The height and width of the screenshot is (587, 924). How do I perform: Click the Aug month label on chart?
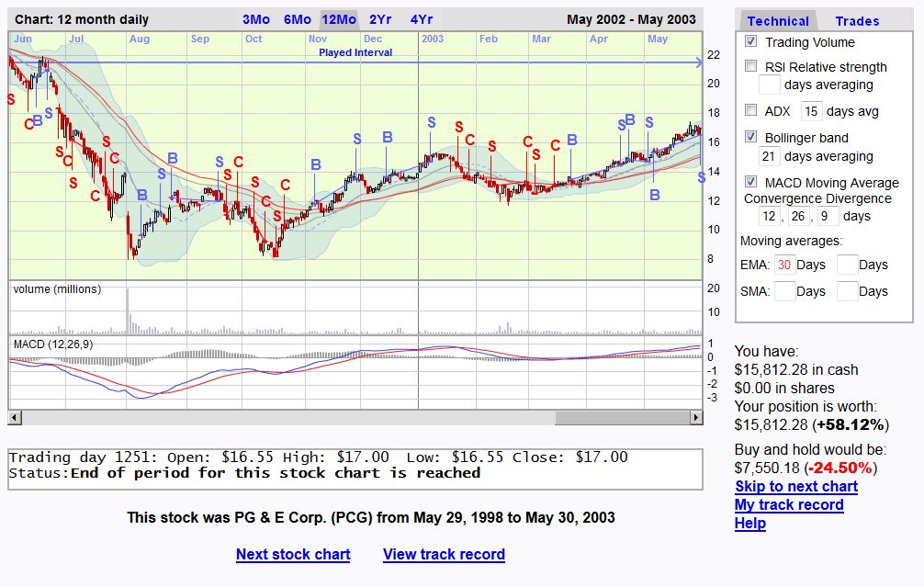[x=140, y=39]
